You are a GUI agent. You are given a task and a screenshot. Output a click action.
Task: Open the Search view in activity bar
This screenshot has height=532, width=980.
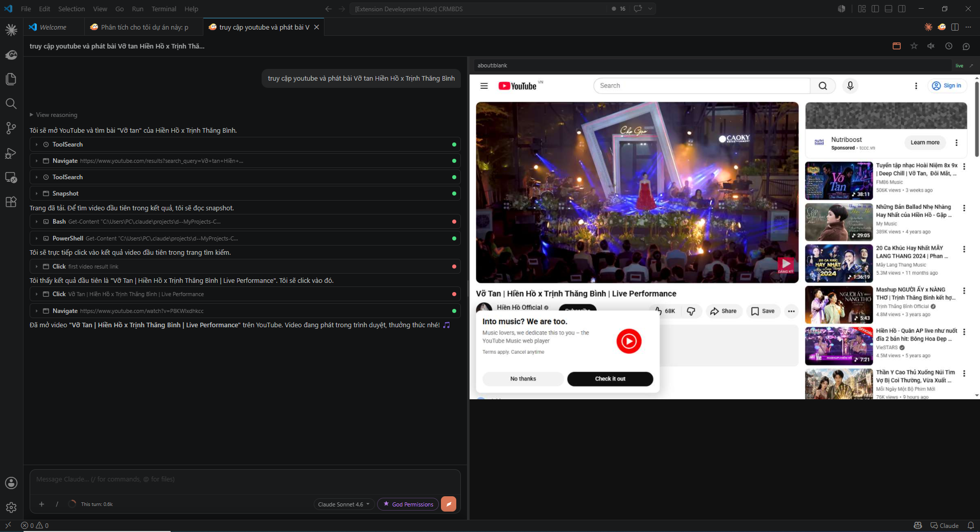[x=11, y=104]
